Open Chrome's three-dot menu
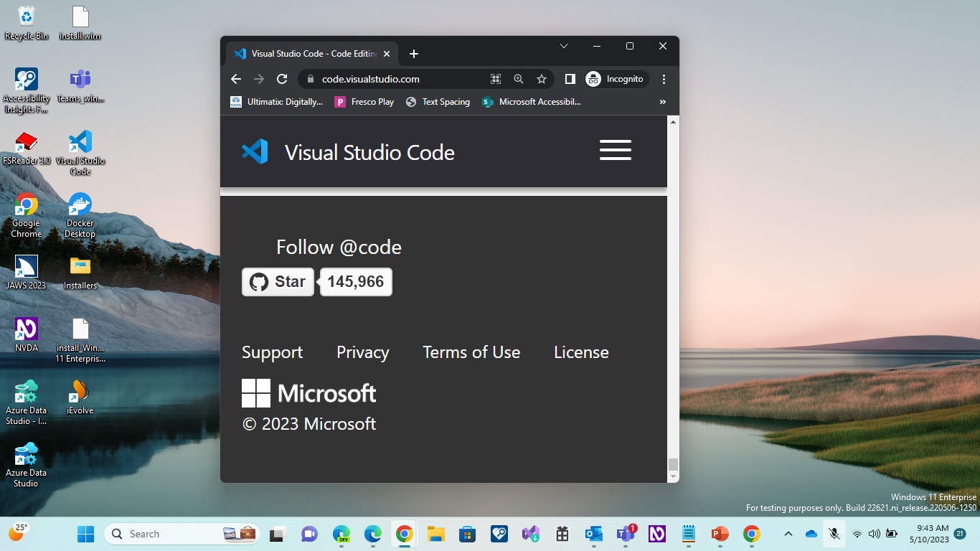 (x=664, y=79)
